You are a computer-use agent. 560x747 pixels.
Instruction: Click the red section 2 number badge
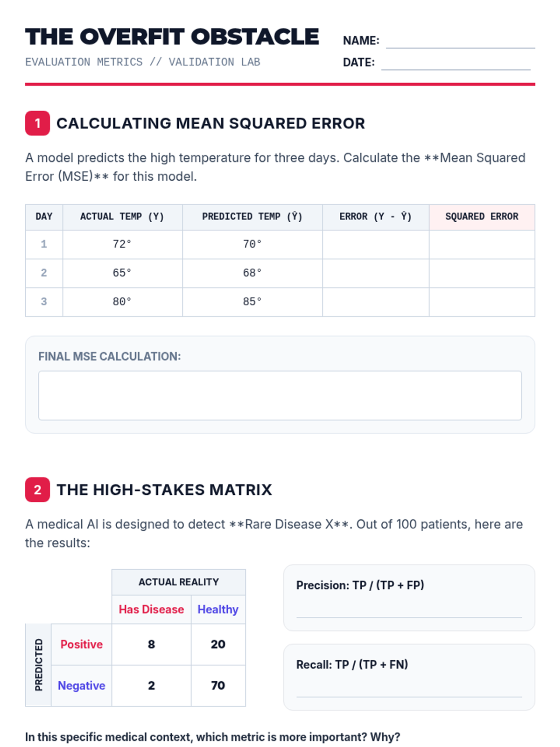37,490
